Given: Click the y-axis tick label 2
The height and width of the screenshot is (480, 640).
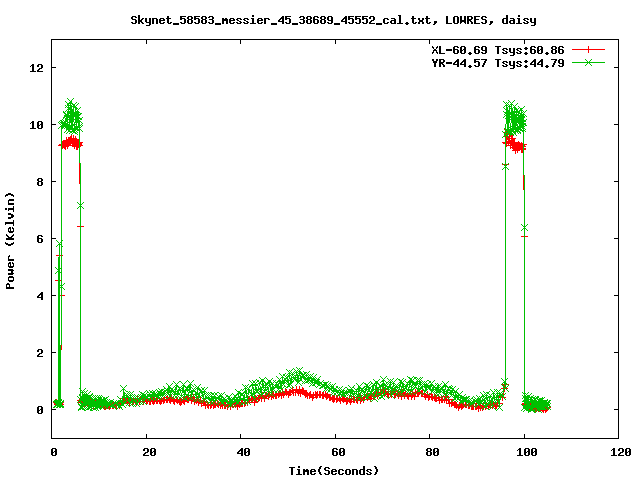Looking at the screenshot, I should point(40,353).
